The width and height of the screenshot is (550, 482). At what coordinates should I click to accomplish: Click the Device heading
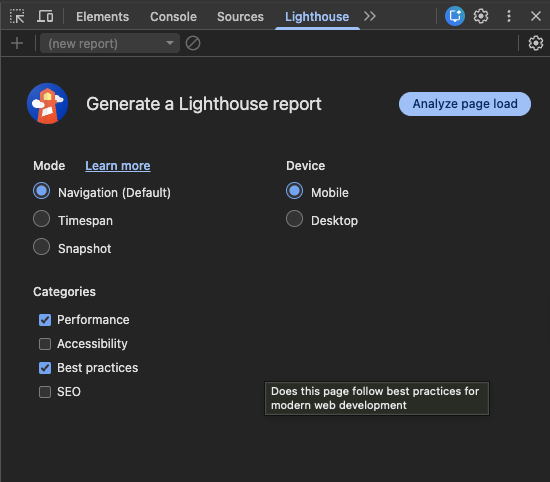306,166
